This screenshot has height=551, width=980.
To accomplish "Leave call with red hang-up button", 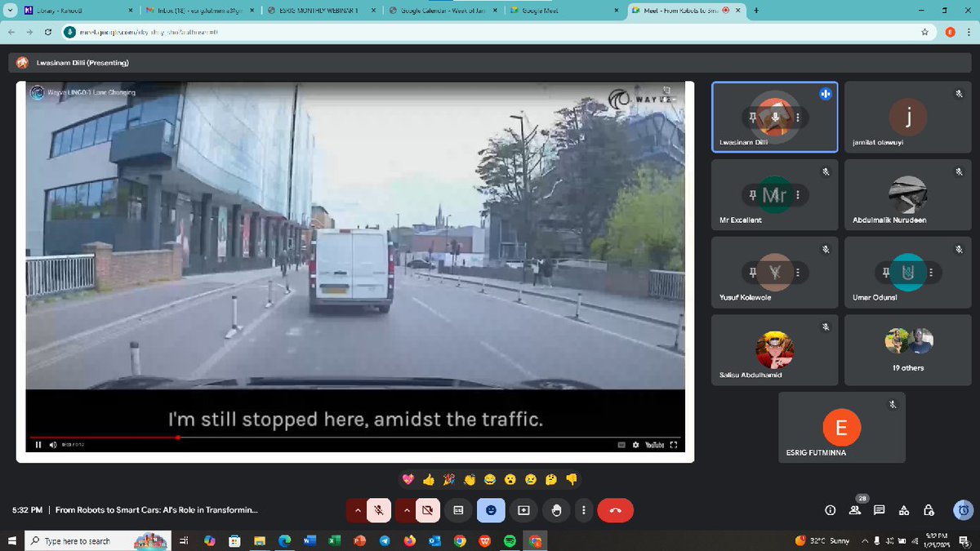I will pyautogui.click(x=616, y=510).
